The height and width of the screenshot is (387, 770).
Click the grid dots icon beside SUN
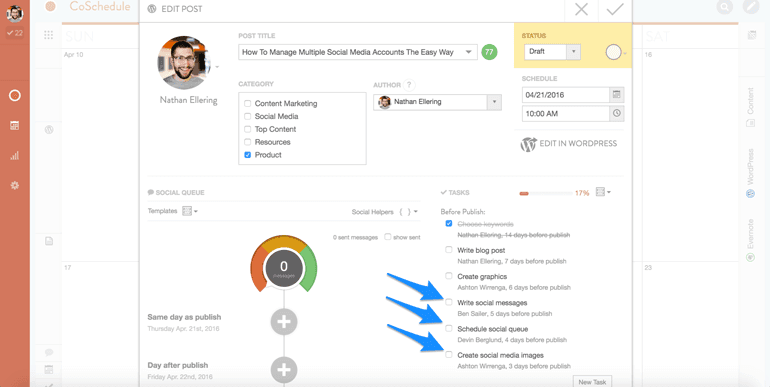48,35
